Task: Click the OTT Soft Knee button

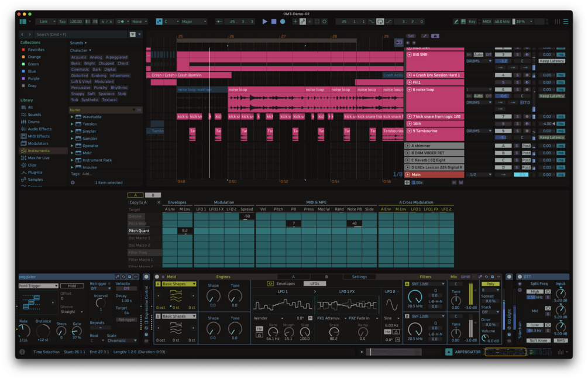Action: [x=538, y=340]
